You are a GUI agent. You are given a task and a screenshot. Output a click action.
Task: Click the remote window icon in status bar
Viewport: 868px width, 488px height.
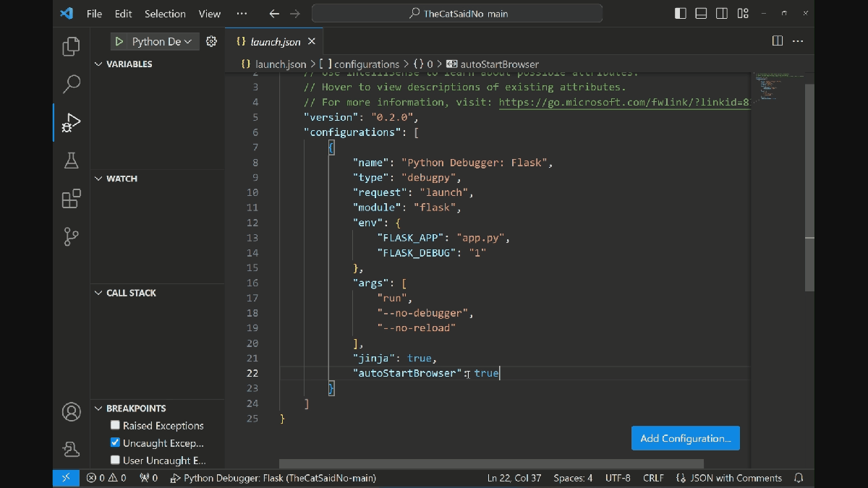click(65, 478)
